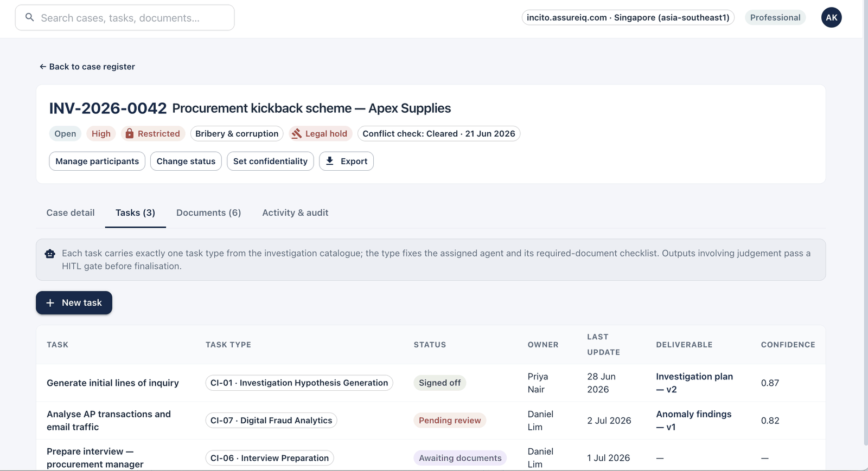The width and height of the screenshot is (868, 471).
Task: Click the plus icon on New task
Action: coord(50,302)
